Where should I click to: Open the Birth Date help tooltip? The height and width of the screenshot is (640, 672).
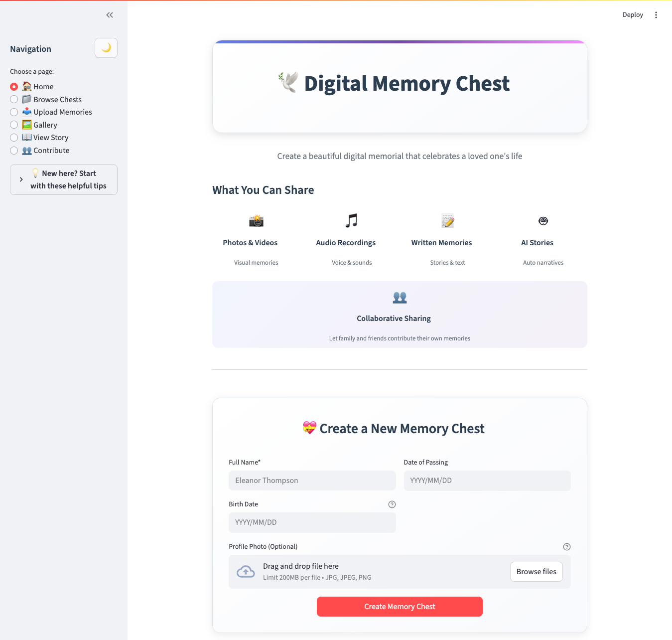click(x=392, y=504)
